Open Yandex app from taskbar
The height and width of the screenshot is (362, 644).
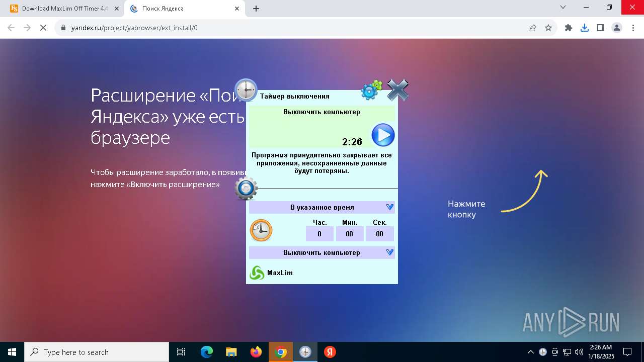(x=330, y=352)
